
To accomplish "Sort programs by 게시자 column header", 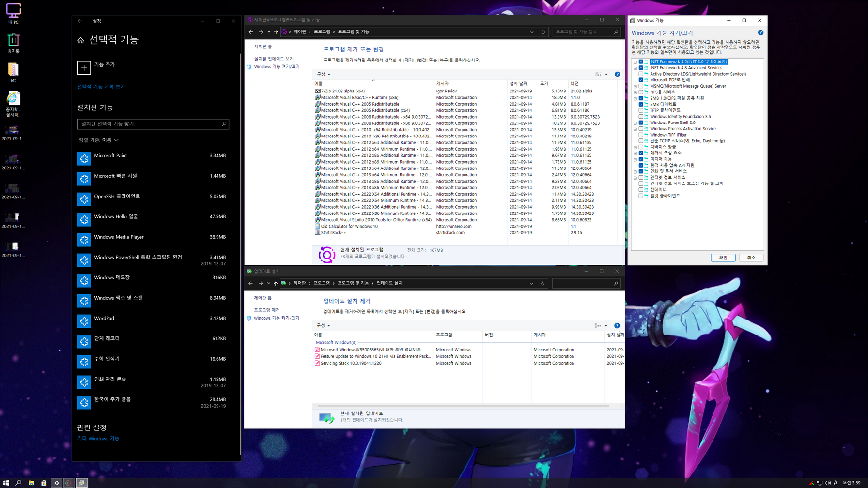I will (470, 84).
